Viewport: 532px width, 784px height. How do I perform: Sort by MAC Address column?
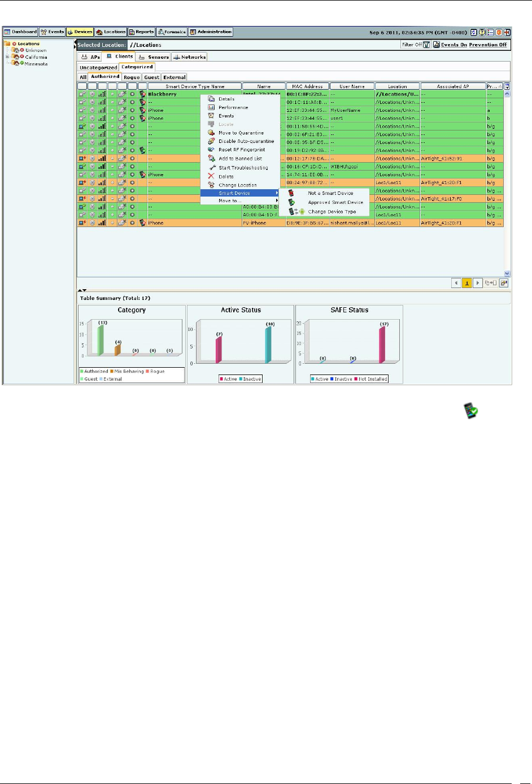(307, 86)
